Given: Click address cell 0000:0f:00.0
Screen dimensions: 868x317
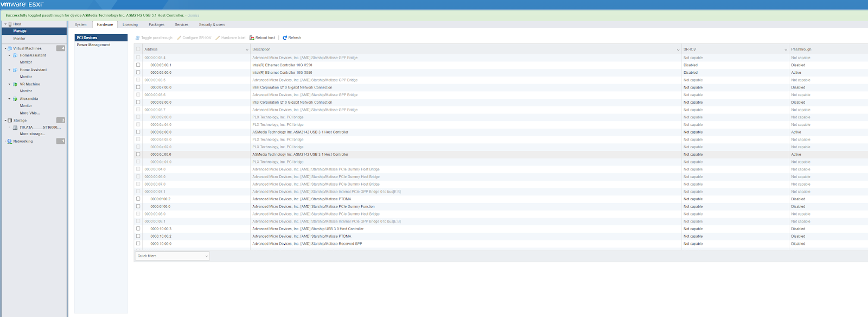Looking at the screenshot, I should point(161,206).
